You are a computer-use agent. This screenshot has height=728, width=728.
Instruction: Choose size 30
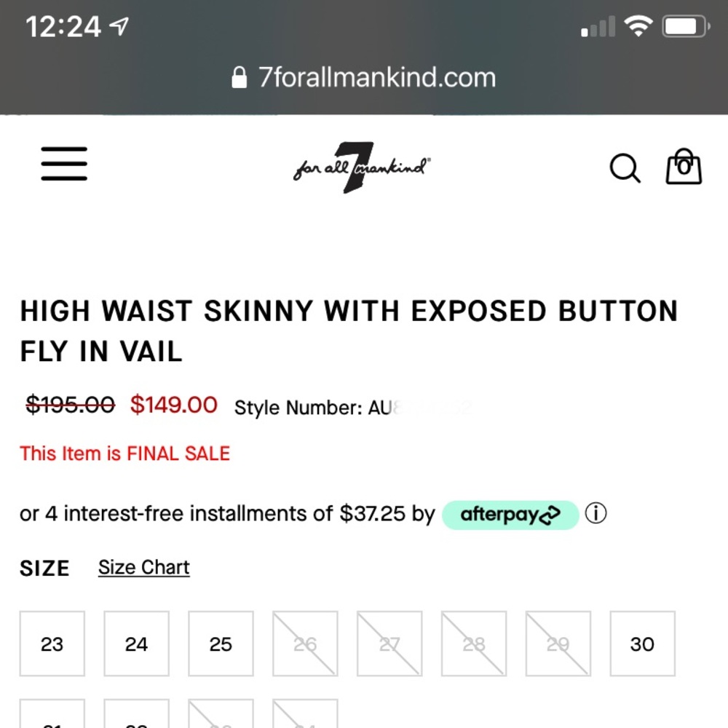642,644
